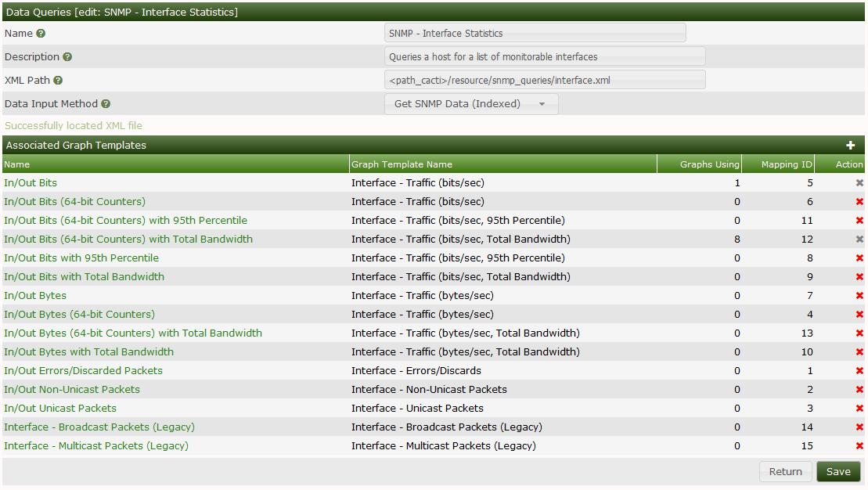
Task: Delete the In/Out Errors/Discarded Packets mapping
Action: tap(859, 370)
